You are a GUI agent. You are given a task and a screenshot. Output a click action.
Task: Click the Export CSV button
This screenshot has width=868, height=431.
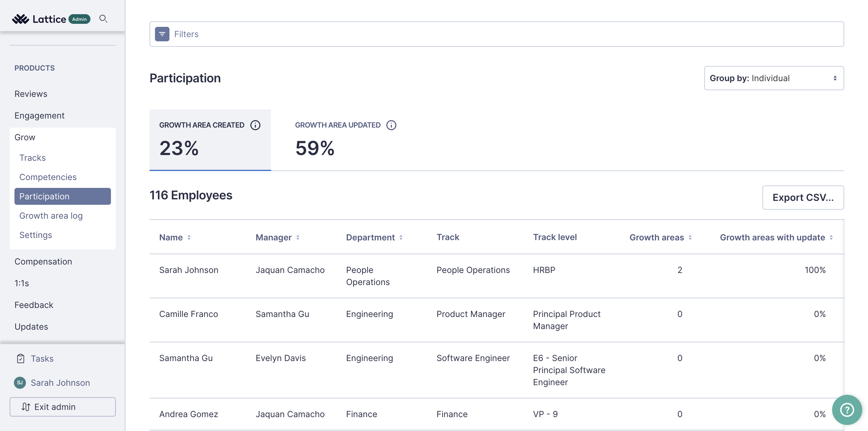803,198
